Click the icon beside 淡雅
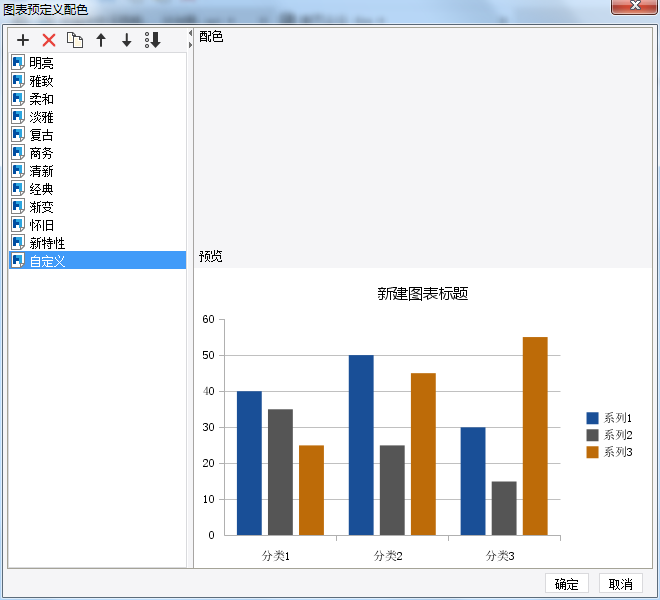The height and width of the screenshot is (600, 660). [x=18, y=117]
